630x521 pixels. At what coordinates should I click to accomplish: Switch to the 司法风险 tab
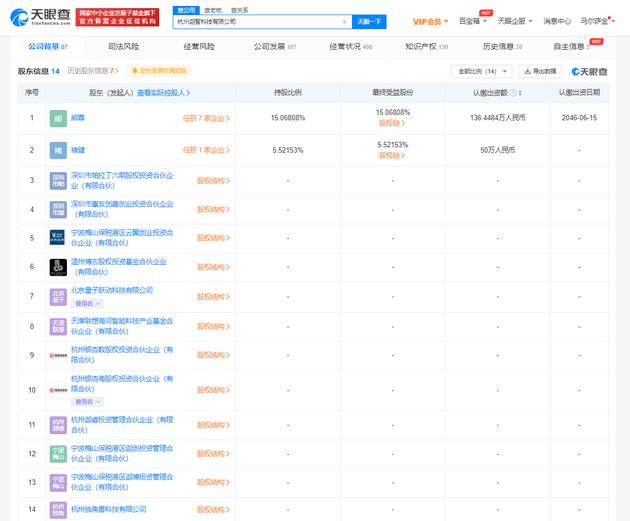124,46
